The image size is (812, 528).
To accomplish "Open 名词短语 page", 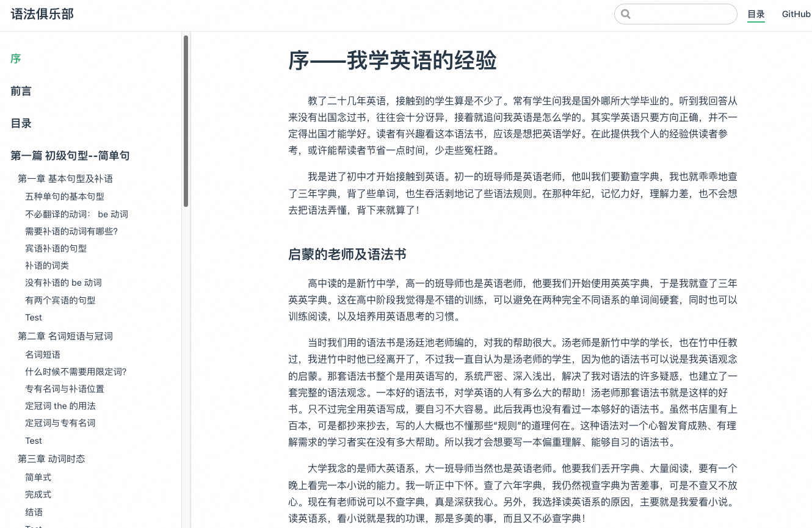I will point(43,355).
